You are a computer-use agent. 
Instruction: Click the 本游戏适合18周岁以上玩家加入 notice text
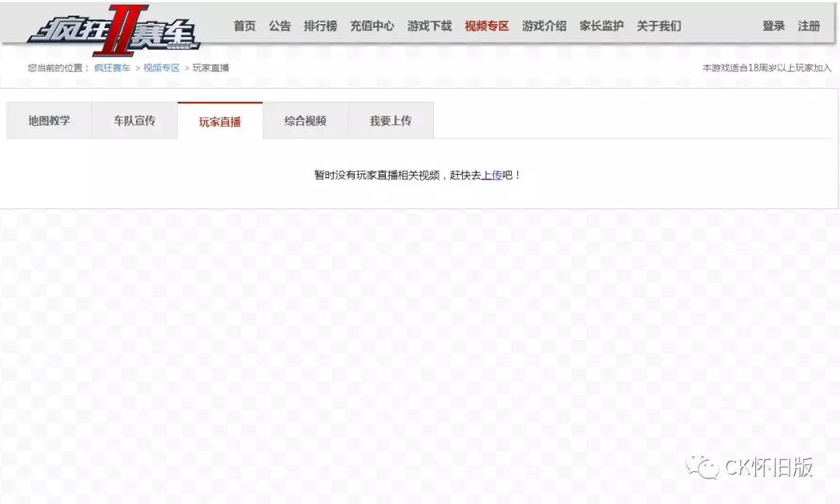pyautogui.click(x=767, y=68)
